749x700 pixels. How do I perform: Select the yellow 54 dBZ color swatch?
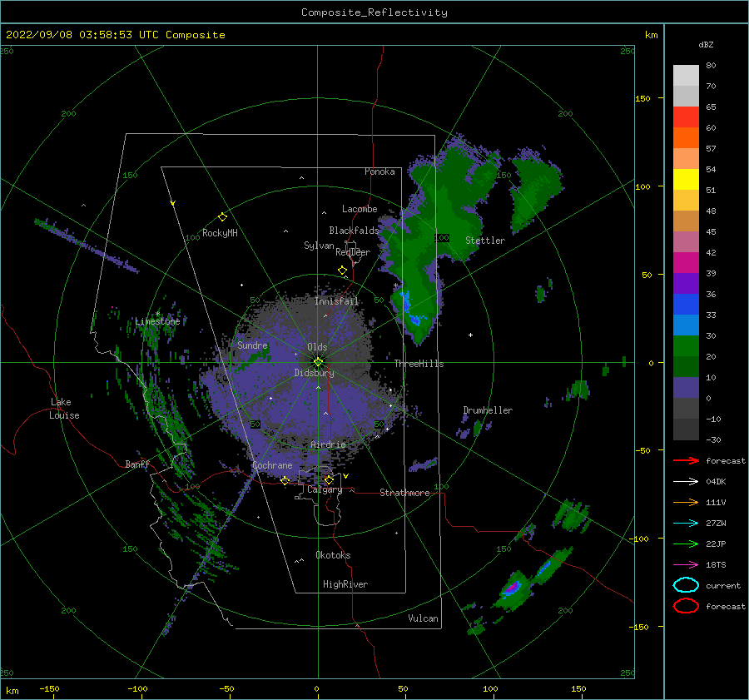click(686, 179)
